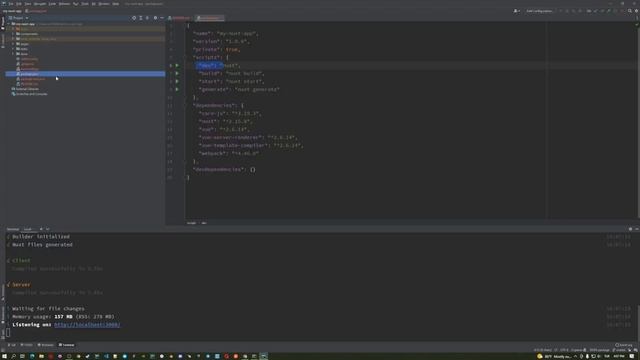Open Task View on the taskbar
The width and height of the screenshot is (640, 360).
(x=22, y=356)
